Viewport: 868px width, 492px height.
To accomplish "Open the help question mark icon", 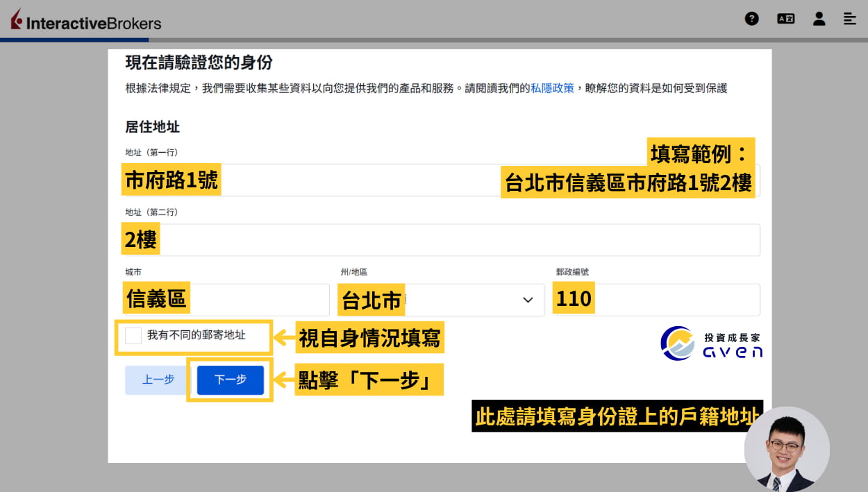I will click(751, 19).
